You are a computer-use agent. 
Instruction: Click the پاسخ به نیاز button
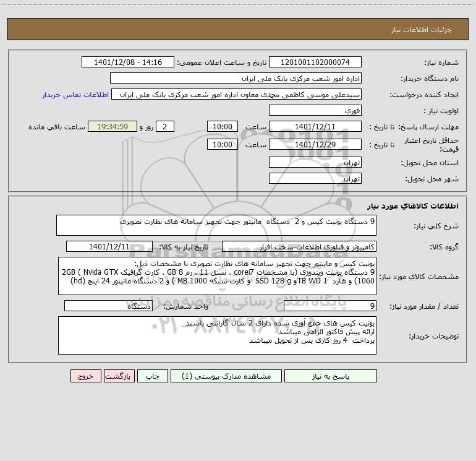(331, 376)
